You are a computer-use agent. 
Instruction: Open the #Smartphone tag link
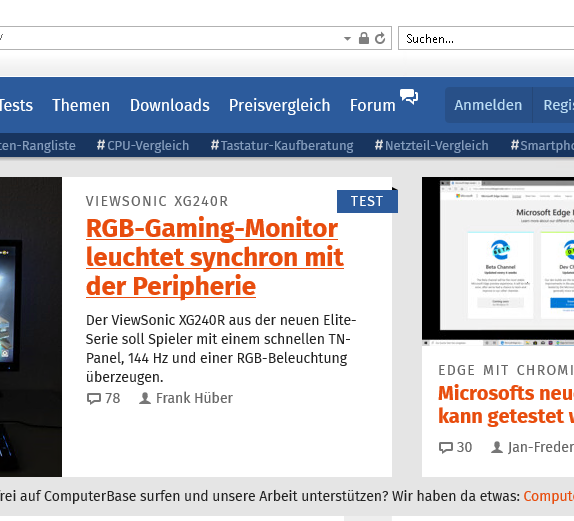coord(542,145)
